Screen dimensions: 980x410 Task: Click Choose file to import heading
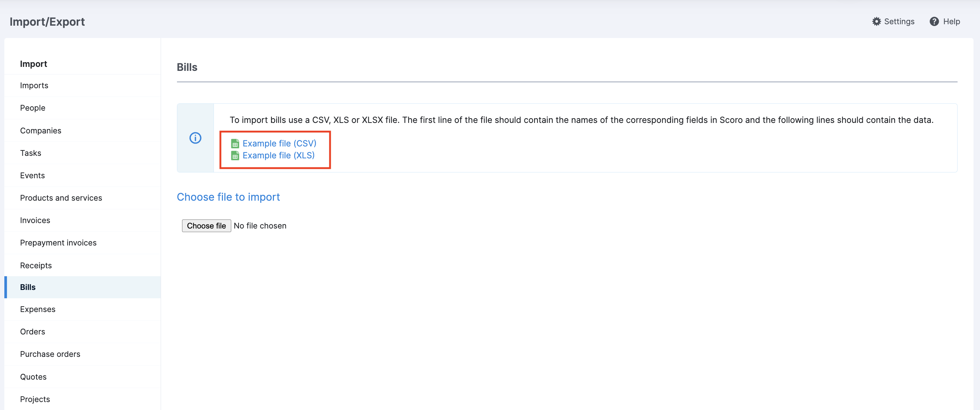228,197
